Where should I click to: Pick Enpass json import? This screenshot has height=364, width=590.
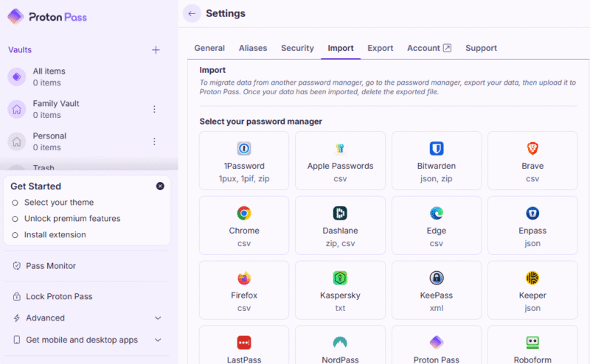(x=532, y=225)
